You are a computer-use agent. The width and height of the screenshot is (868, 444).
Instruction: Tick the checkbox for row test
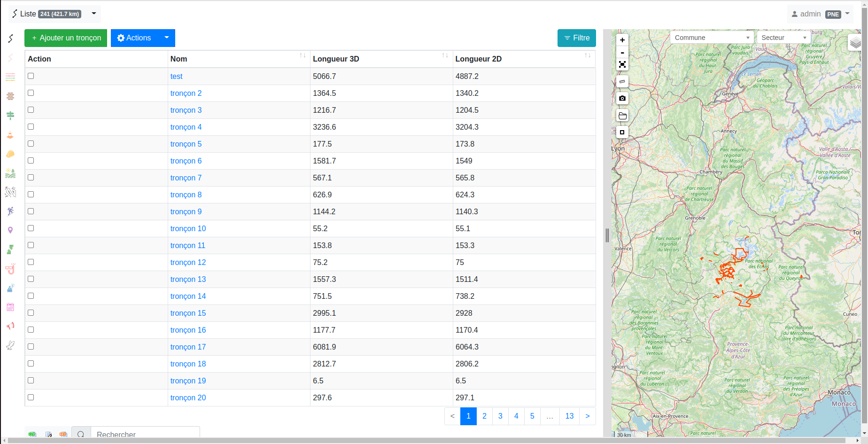[x=31, y=76]
